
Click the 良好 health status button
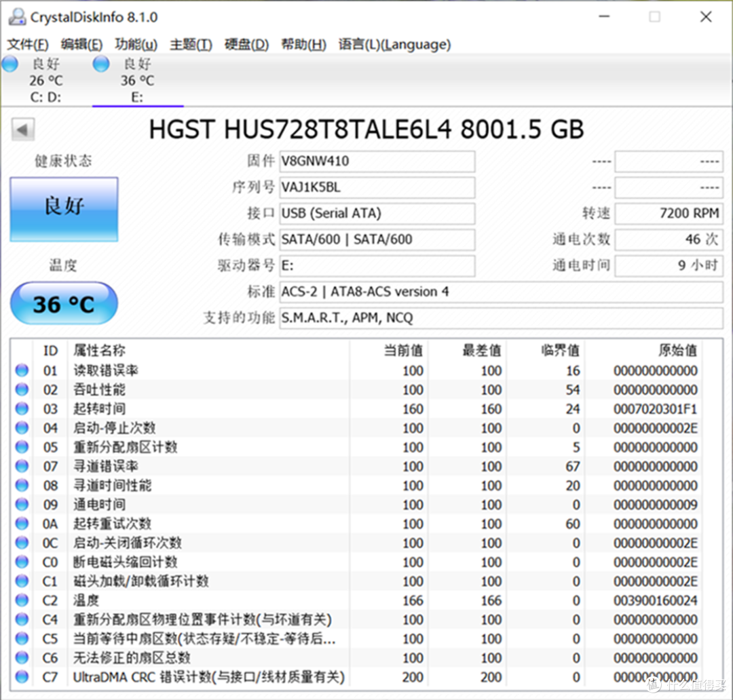(64, 210)
